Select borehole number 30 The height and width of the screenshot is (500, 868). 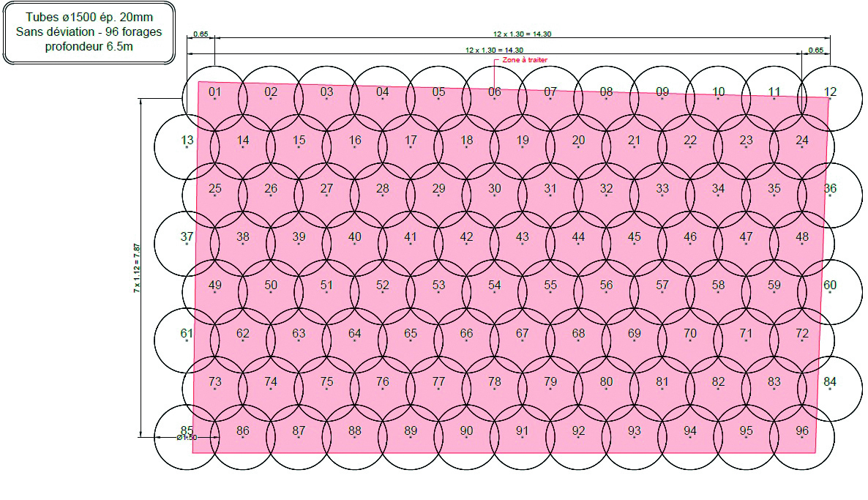[x=494, y=188]
